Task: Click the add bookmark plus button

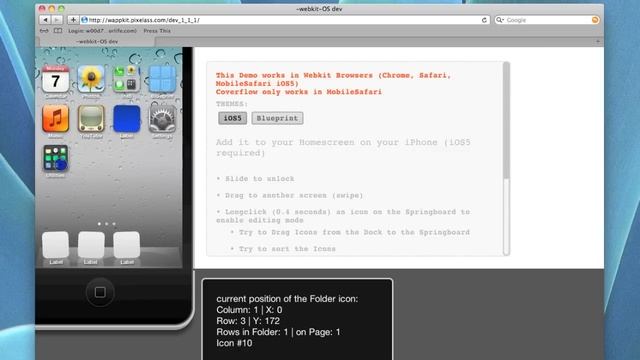Action: click(73, 20)
